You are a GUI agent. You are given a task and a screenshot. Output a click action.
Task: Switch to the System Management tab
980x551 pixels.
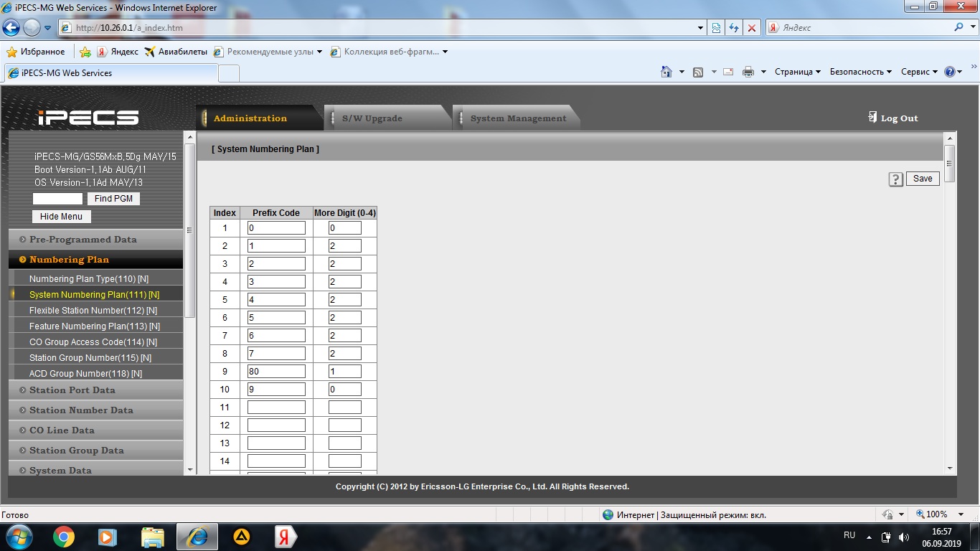click(x=518, y=118)
